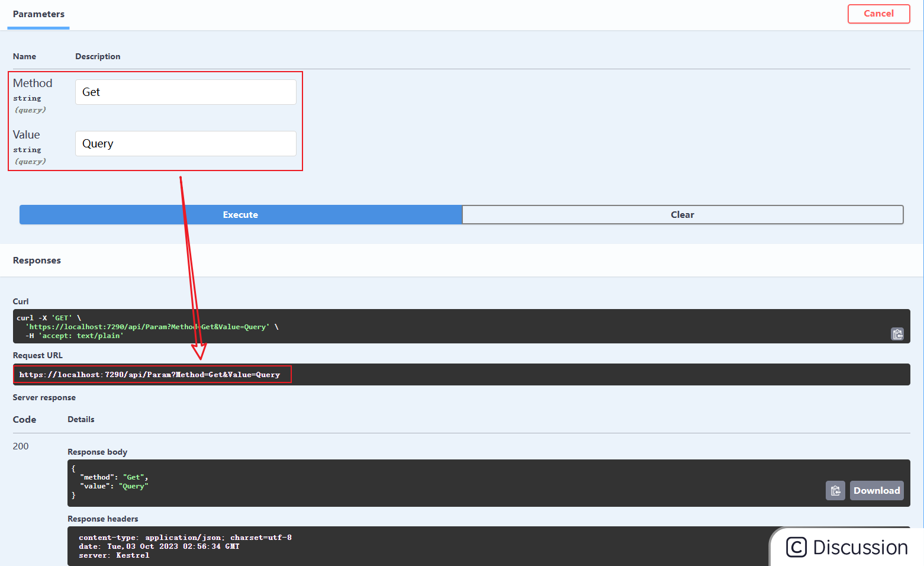Cancel the parameter editing
The height and width of the screenshot is (566, 924).
pos(878,14)
